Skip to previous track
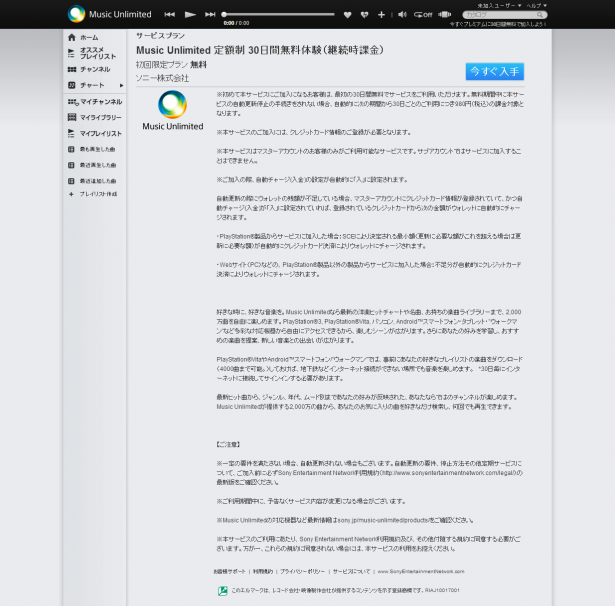 point(169,15)
